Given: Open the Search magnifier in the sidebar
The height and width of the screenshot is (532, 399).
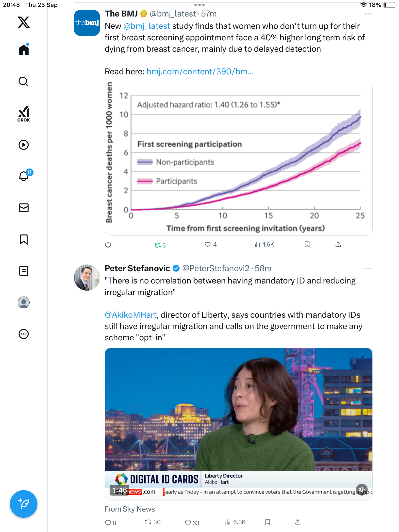Looking at the screenshot, I should [x=24, y=82].
